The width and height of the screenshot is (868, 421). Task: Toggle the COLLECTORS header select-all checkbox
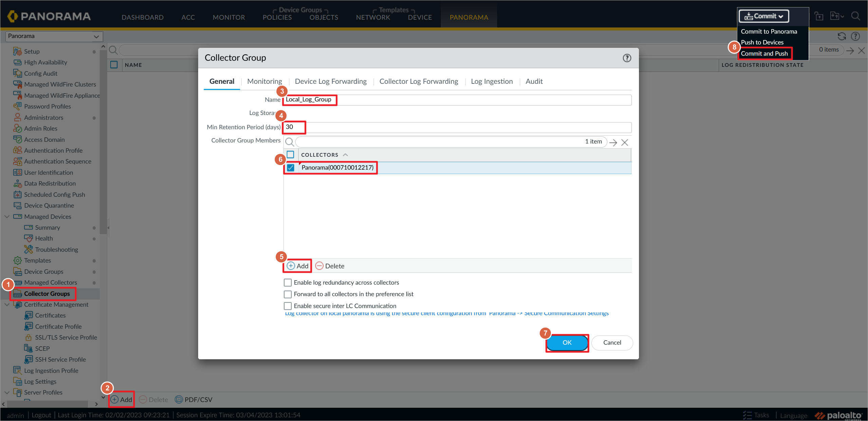coord(290,155)
